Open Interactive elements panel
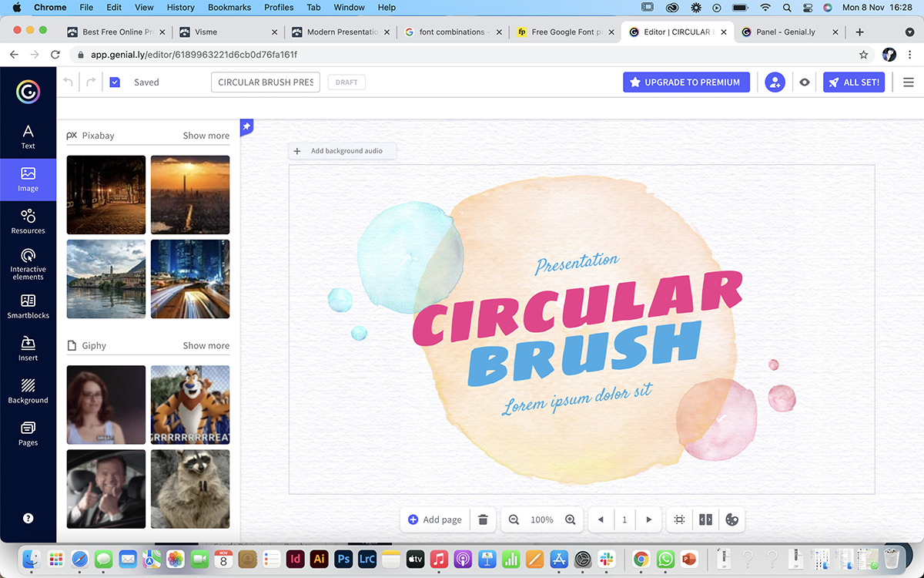 point(28,264)
